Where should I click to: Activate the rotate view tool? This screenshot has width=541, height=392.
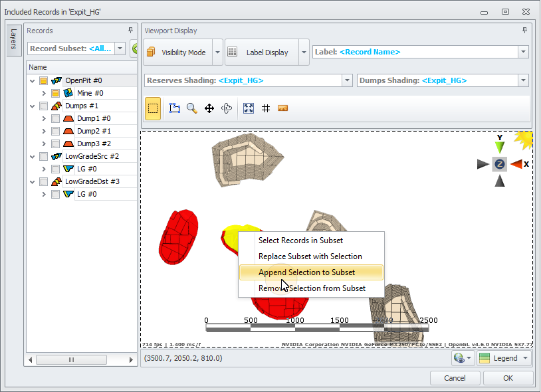227,108
